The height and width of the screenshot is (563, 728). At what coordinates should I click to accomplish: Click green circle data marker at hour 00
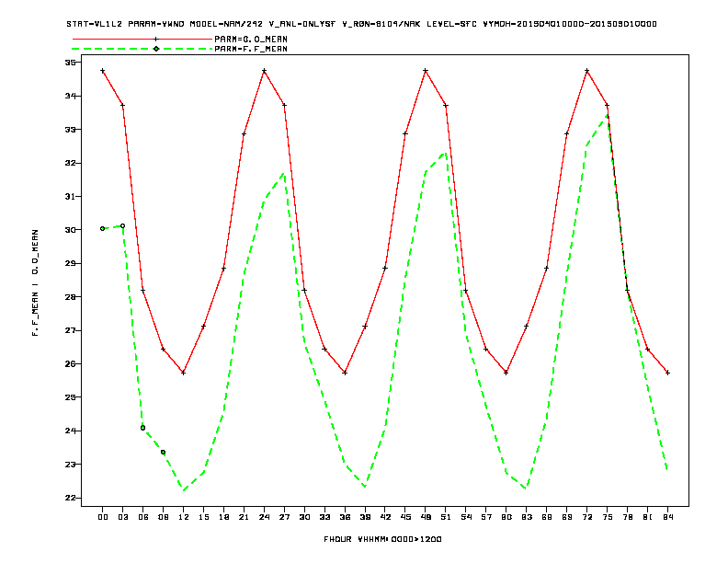[x=103, y=228]
